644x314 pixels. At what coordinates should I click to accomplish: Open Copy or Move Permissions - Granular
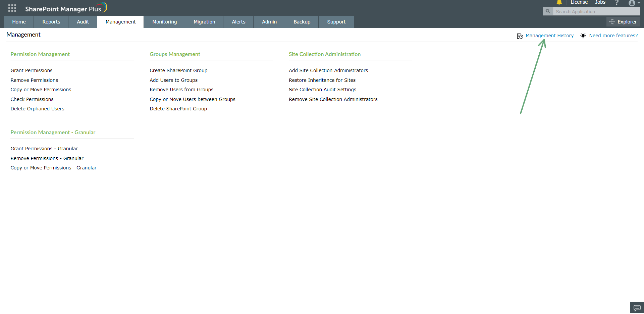point(53,168)
